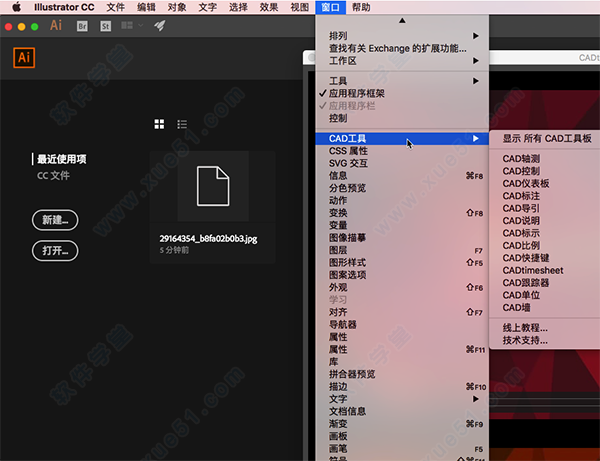The height and width of the screenshot is (461, 600).
Task: Expand the 排列 submenu
Action: 338,36
